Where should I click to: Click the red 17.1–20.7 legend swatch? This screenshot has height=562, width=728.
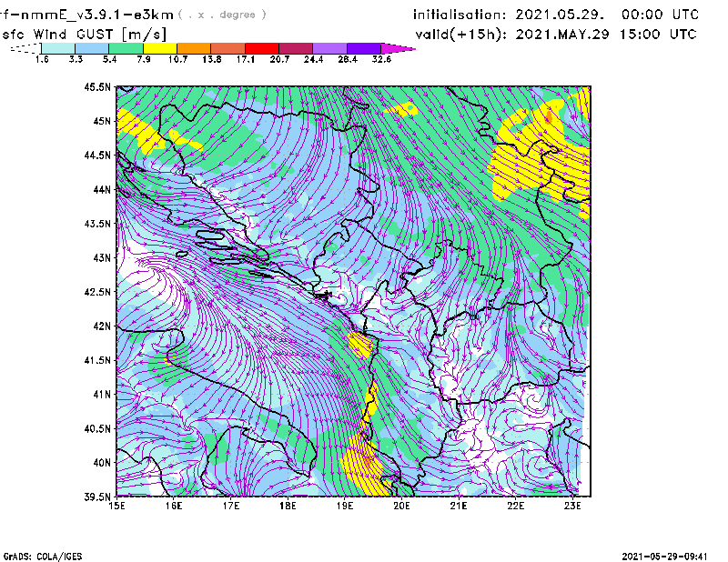[x=262, y=48]
